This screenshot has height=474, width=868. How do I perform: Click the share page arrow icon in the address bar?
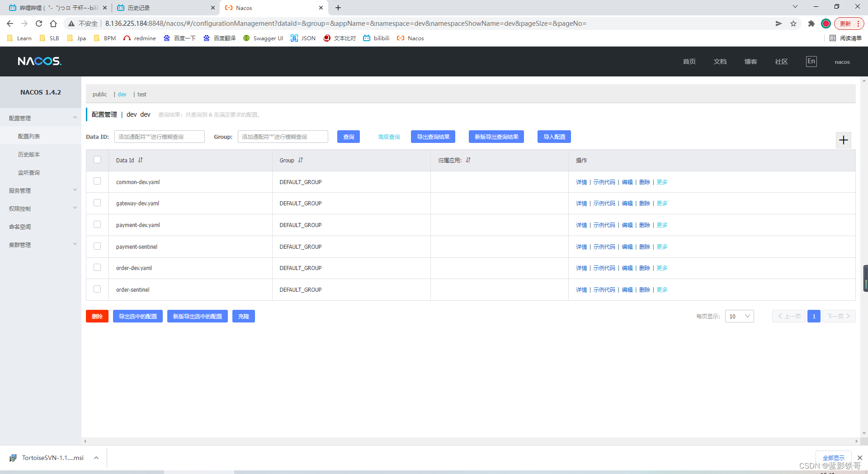[778, 24]
